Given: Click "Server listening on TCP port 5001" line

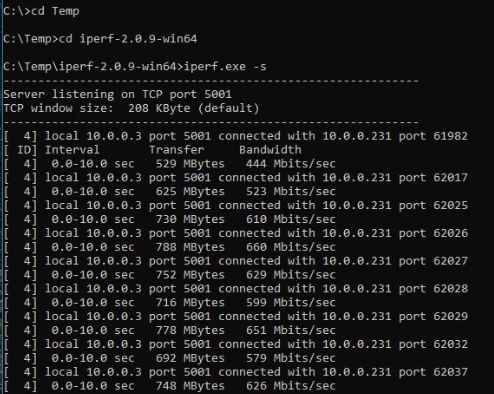Looking at the screenshot, I should 117,94.
